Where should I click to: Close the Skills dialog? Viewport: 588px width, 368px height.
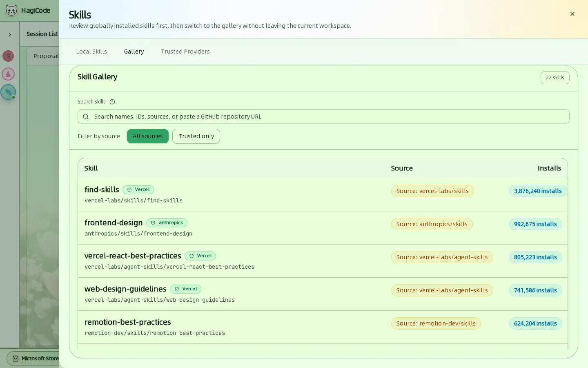pyautogui.click(x=572, y=14)
